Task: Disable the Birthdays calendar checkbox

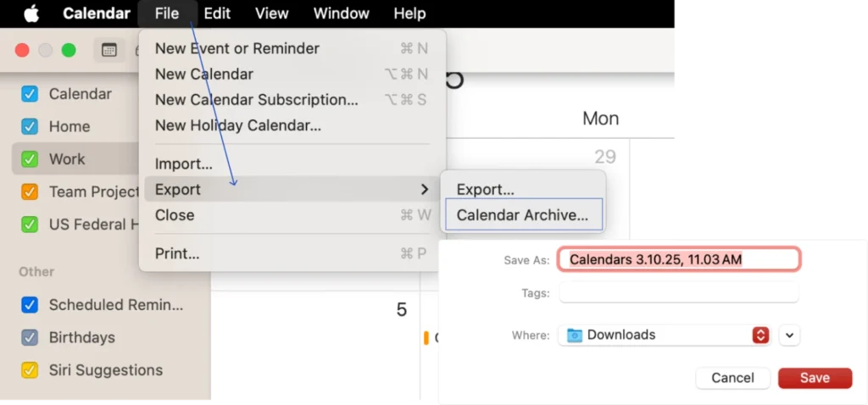Action: click(x=30, y=338)
